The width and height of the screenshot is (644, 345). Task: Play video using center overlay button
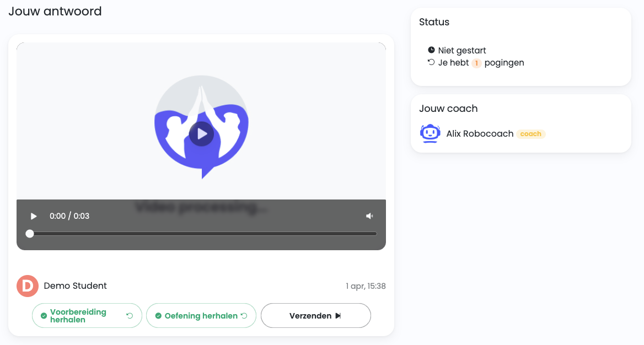pyautogui.click(x=201, y=134)
